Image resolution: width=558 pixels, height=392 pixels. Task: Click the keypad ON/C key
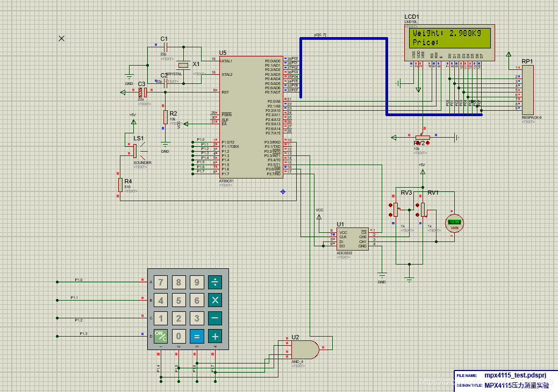coord(161,336)
